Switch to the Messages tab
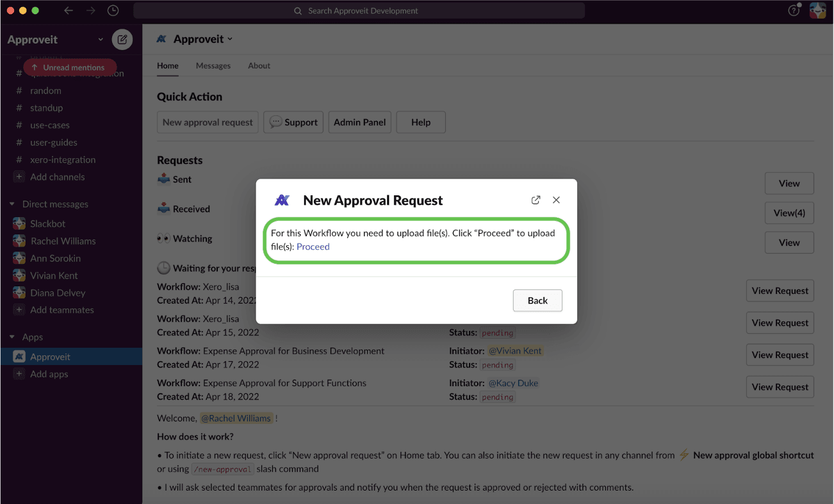Screen dimensions: 834x504 pyautogui.click(x=213, y=66)
